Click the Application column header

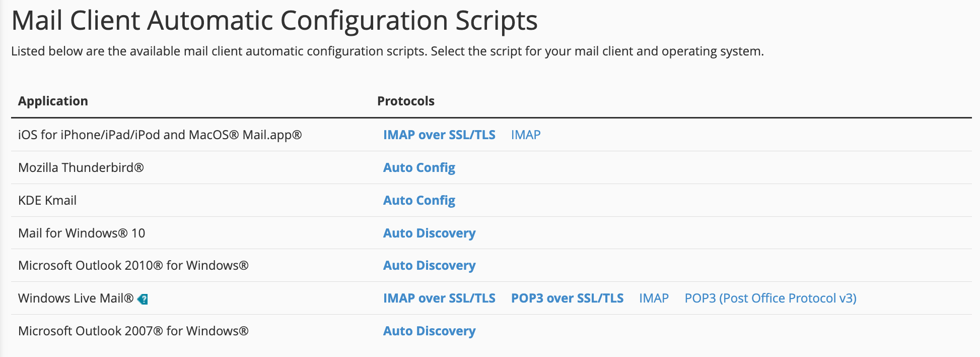(53, 101)
